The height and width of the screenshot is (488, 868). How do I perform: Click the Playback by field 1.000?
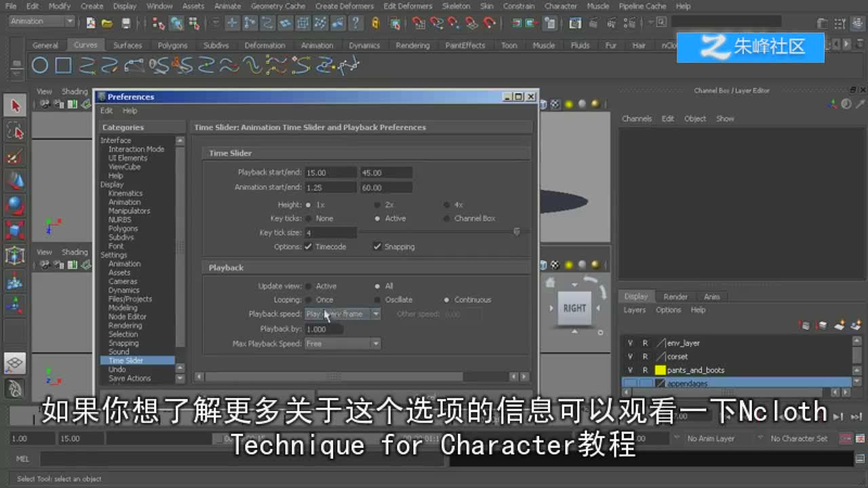323,329
